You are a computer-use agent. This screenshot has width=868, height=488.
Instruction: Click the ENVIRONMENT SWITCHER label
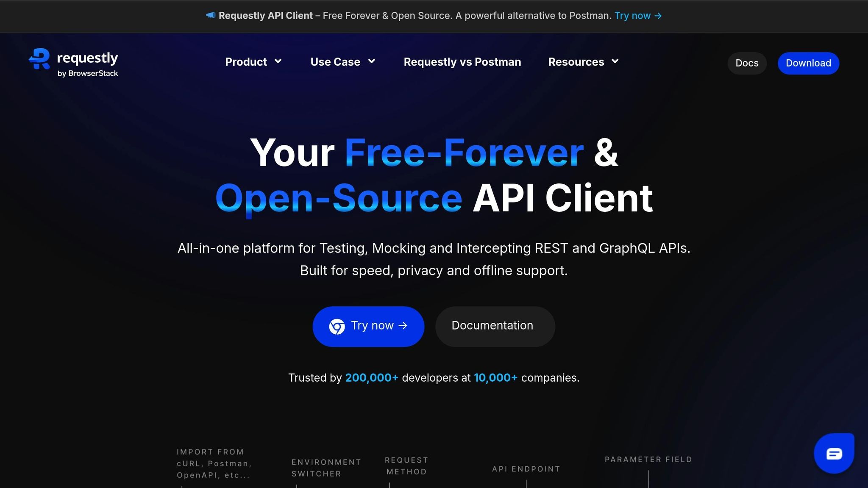click(326, 468)
